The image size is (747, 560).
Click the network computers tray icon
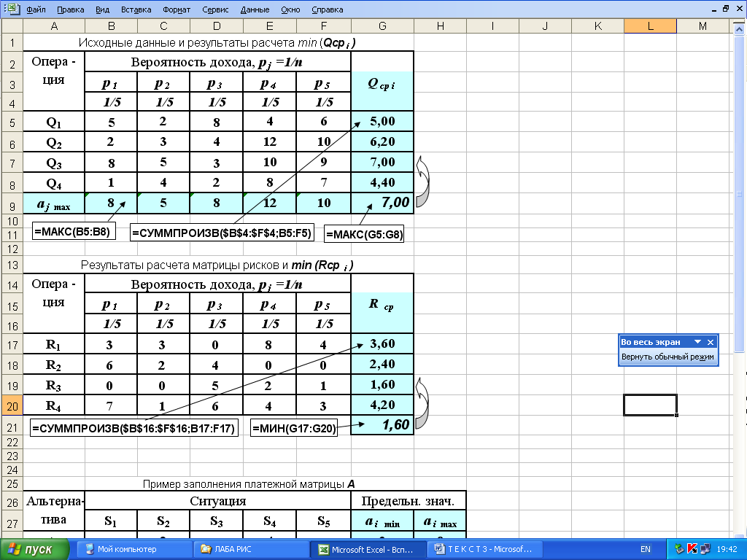click(x=705, y=549)
